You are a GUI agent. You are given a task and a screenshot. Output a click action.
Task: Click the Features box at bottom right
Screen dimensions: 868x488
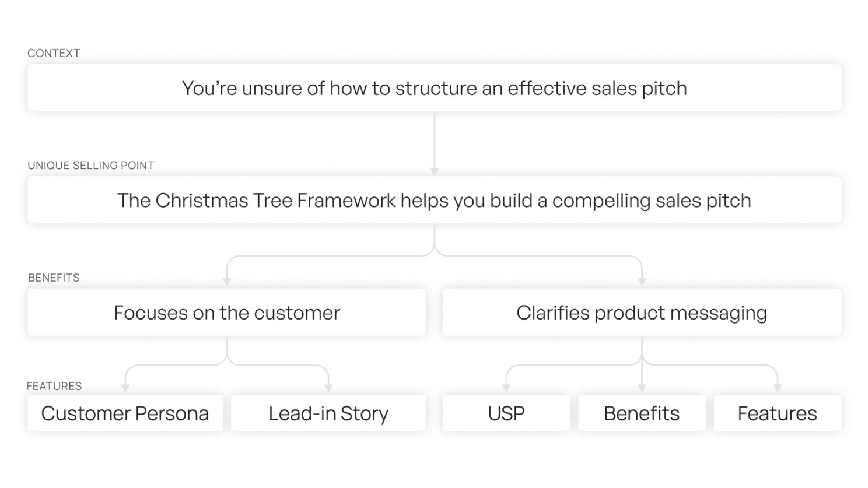pyautogui.click(x=778, y=413)
